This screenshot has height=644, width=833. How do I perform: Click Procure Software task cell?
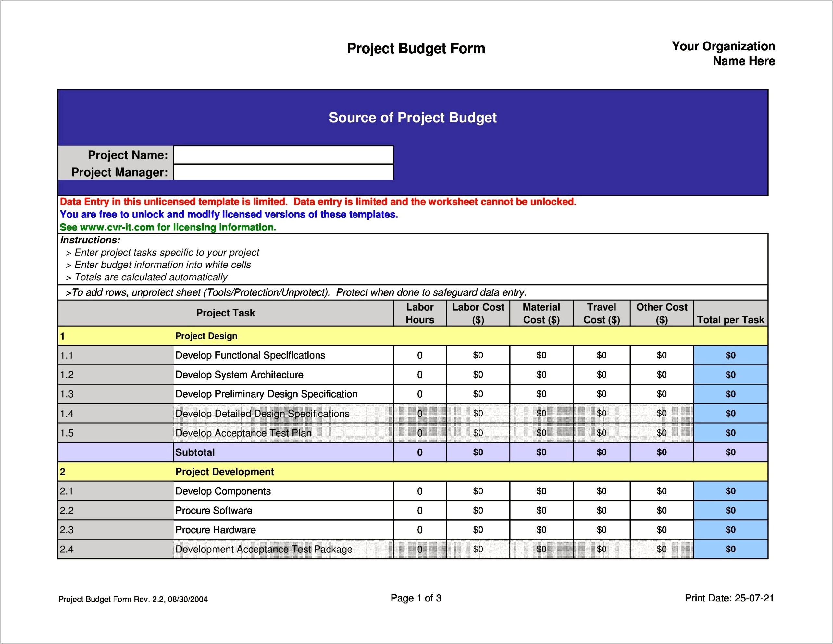point(283,511)
